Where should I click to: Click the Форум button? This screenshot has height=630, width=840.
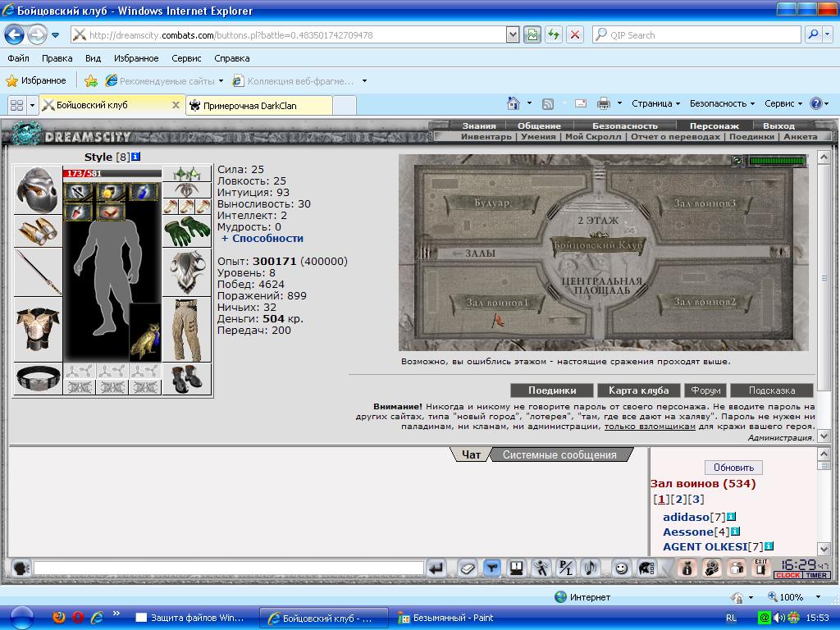click(x=705, y=390)
